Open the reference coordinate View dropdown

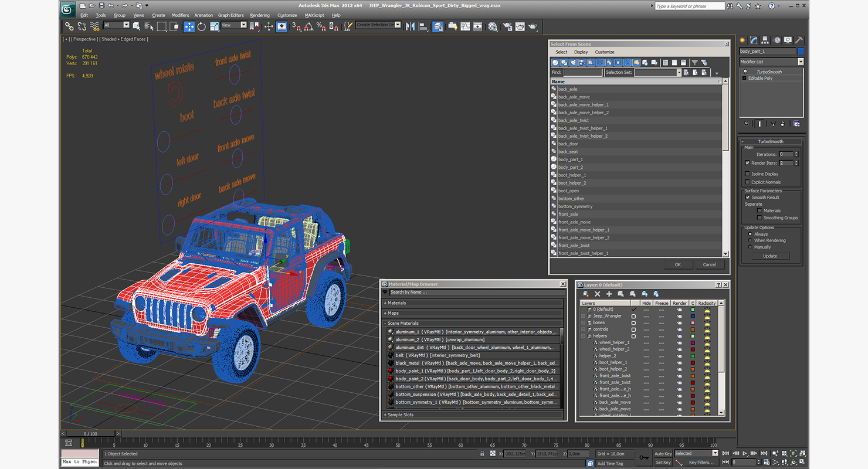point(243,25)
